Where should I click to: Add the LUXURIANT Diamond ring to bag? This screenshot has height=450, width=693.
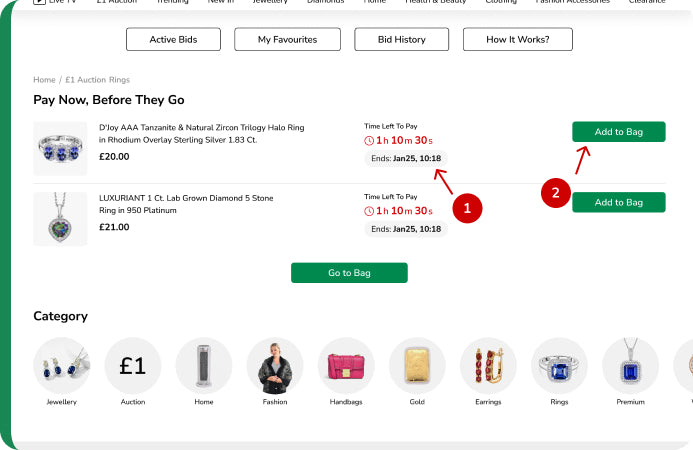click(x=619, y=202)
